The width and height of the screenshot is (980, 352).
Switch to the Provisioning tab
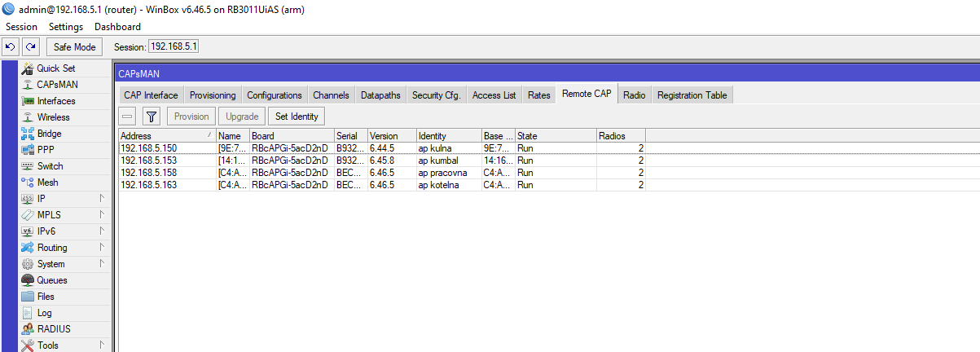(213, 95)
